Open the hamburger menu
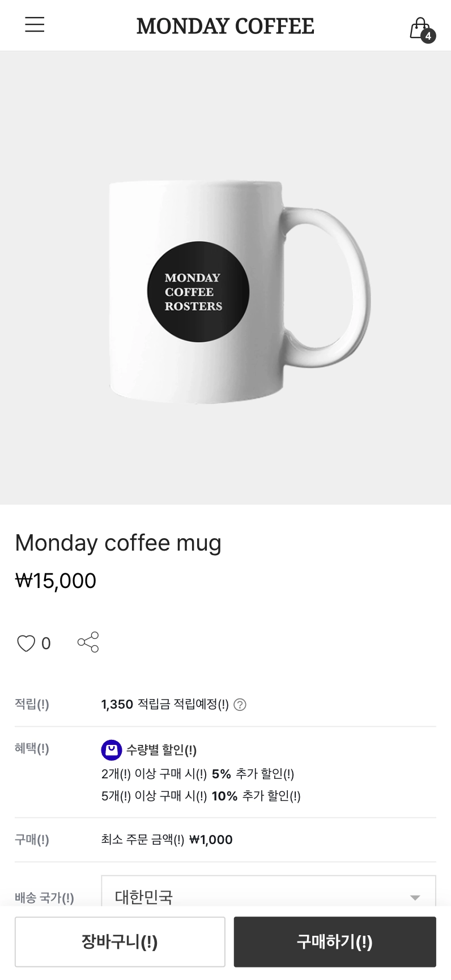Image resolution: width=451 pixels, height=980 pixels. pos(35,25)
